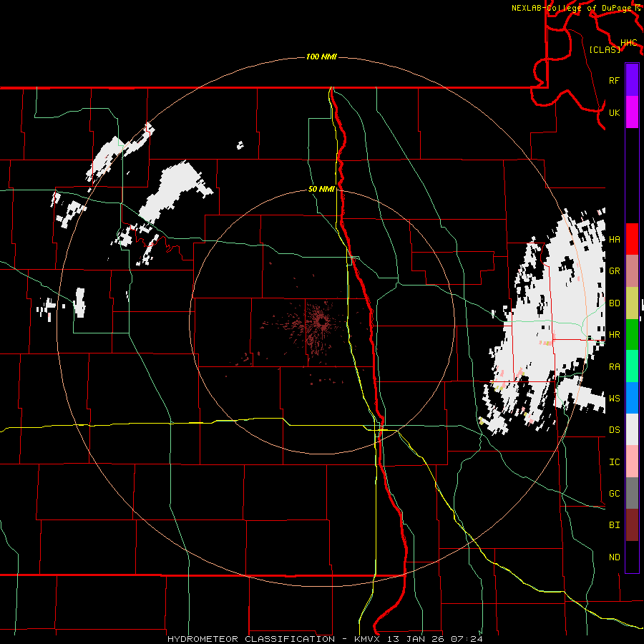Viewport: 644px width, 644px height.
Task: Click the 50 NMI range ring label
Action: [x=321, y=189]
